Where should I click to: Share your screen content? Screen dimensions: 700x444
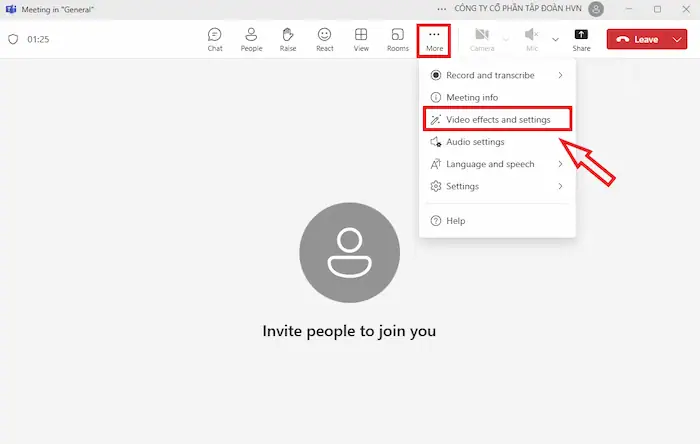581,39
